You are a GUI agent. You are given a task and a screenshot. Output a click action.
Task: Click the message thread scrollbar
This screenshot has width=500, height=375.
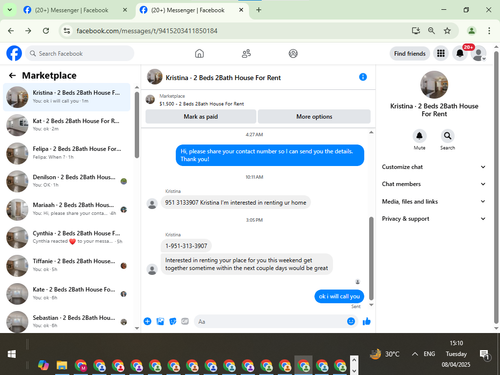coord(371,259)
